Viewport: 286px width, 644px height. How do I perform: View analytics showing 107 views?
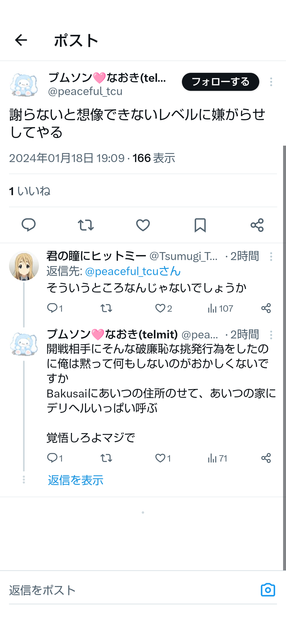220,308
